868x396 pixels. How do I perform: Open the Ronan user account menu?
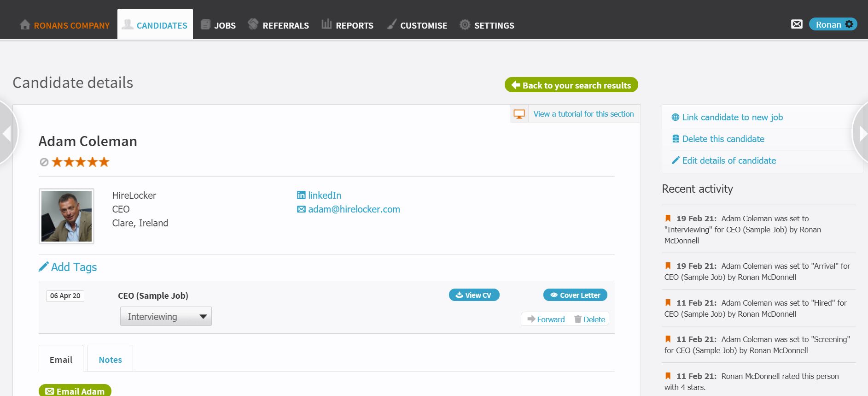(833, 24)
